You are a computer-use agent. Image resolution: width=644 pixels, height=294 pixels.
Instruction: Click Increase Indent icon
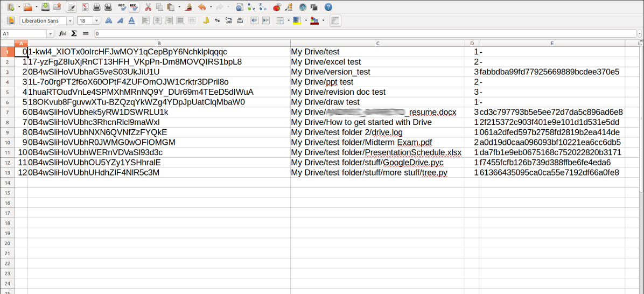tap(266, 20)
